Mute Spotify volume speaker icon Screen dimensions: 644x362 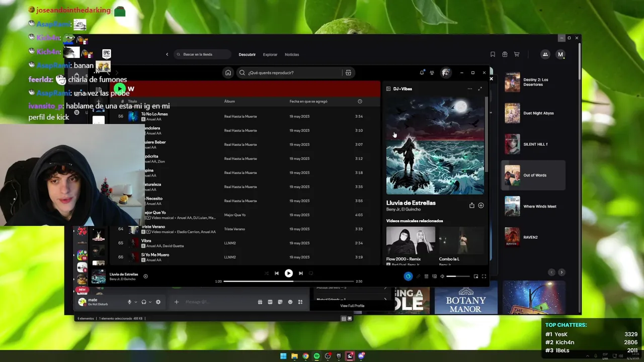point(442,276)
